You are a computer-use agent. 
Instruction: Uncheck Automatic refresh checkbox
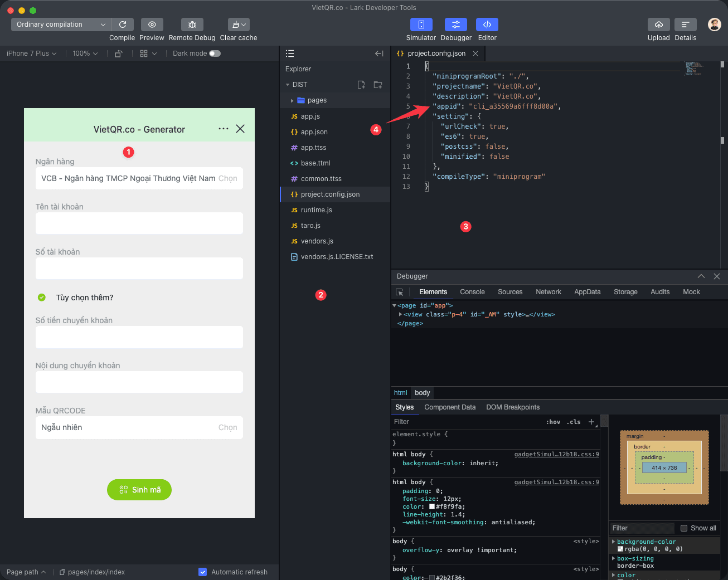[203, 572]
